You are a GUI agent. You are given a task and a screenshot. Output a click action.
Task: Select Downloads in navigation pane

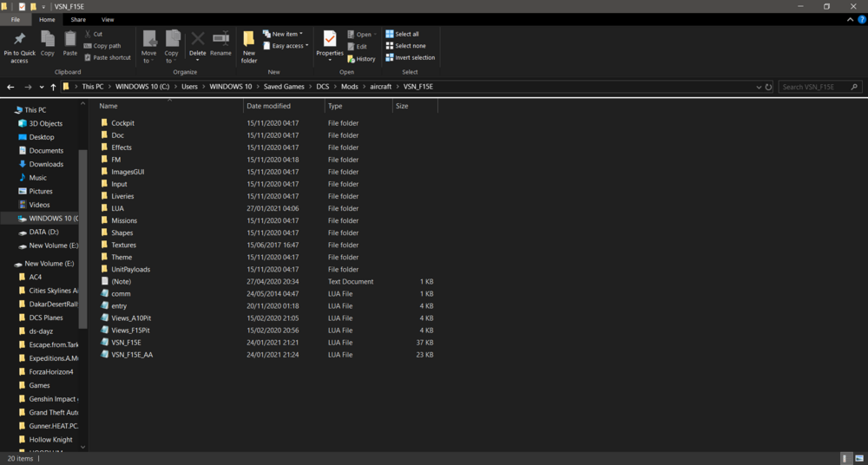pyautogui.click(x=46, y=165)
